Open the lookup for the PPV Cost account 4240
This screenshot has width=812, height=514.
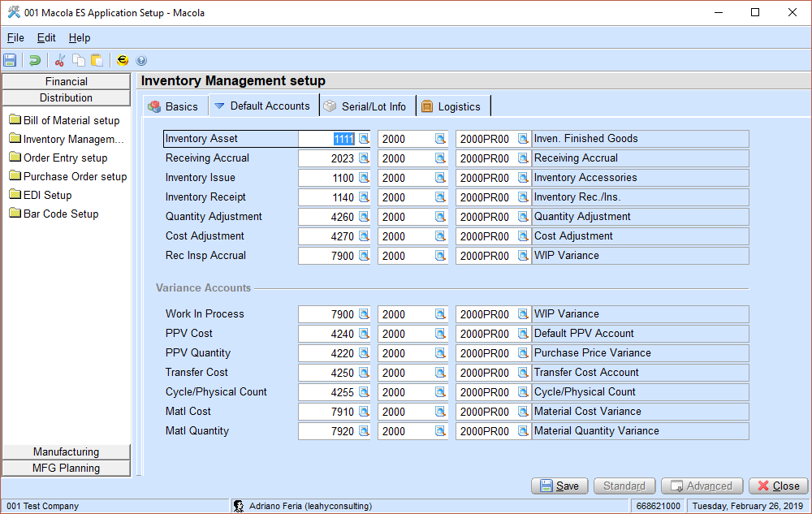tap(364, 334)
